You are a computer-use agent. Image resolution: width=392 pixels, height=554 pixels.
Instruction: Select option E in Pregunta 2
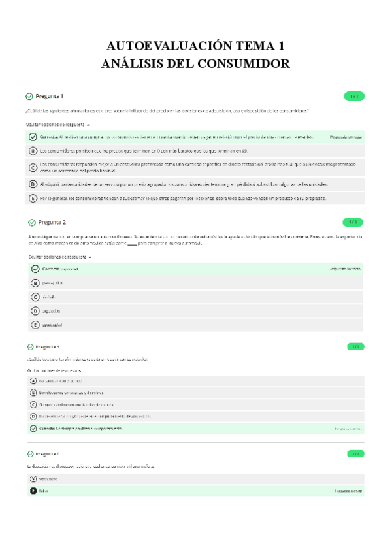(x=35, y=325)
